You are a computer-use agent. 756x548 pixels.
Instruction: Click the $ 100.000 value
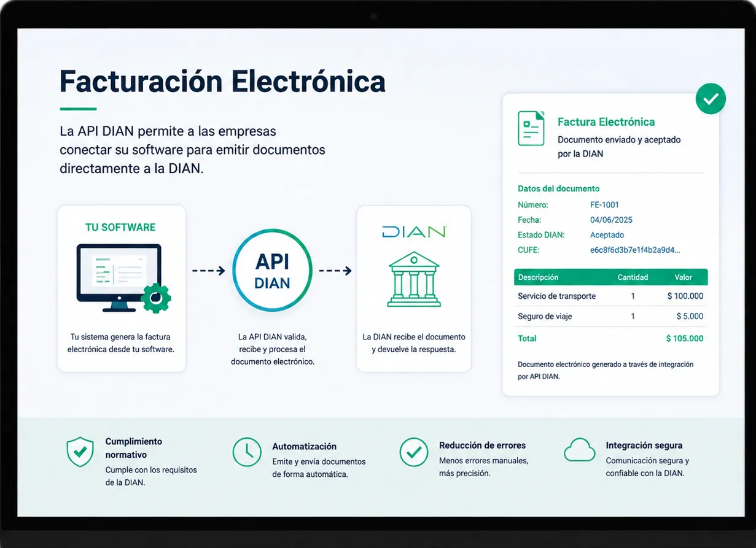coord(685,296)
